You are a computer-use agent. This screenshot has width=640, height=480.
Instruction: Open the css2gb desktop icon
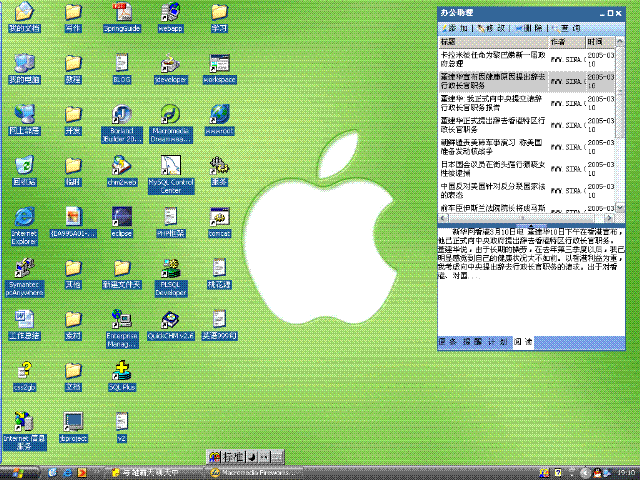click(x=24, y=376)
